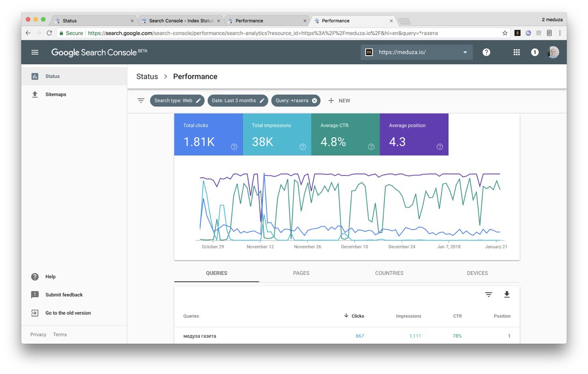The height and width of the screenshot is (374, 588).
Task: Click the help question mark icon in header
Action: pyautogui.click(x=486, y=52)
